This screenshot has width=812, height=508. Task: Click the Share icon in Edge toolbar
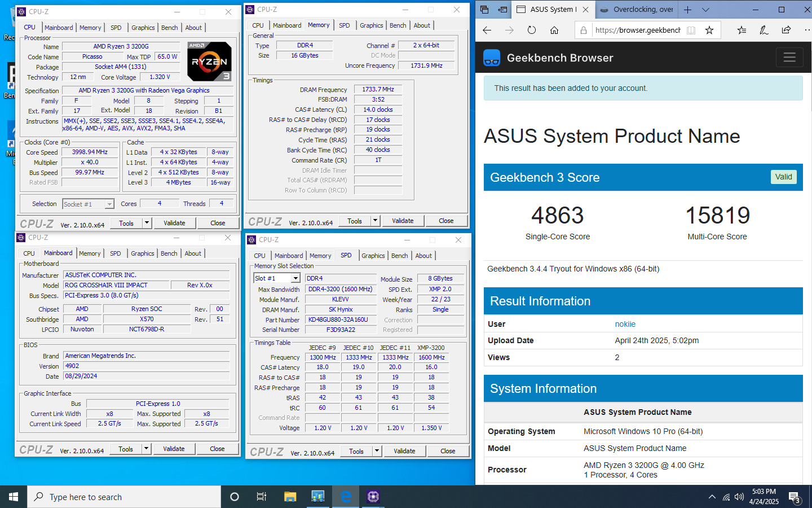coord(786,30)
